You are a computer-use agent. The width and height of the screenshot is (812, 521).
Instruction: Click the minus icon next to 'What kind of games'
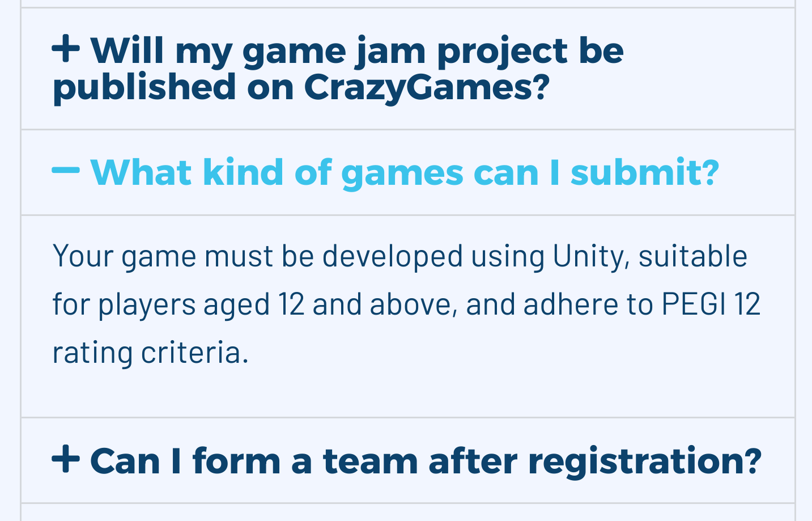tap(66, 170)
